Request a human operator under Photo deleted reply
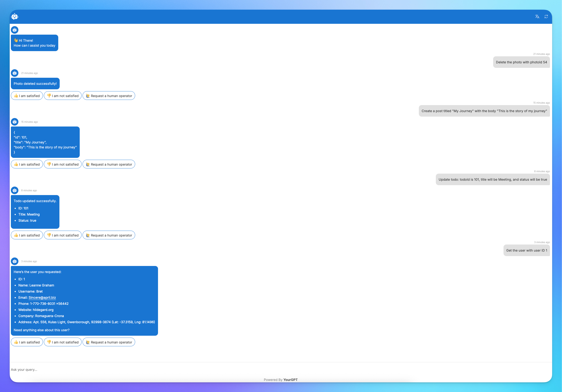The width and height of the screenshot is (562, 392). tap(109, 96)
